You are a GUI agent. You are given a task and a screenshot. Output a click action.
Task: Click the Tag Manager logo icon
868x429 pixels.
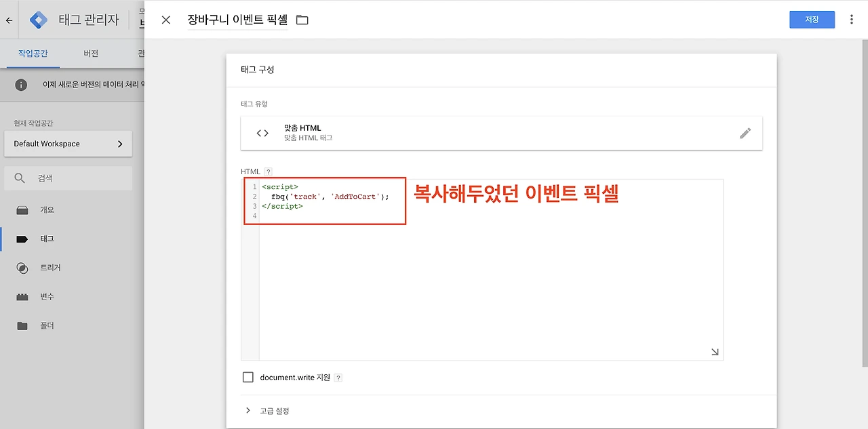click(x=39, y=20)
